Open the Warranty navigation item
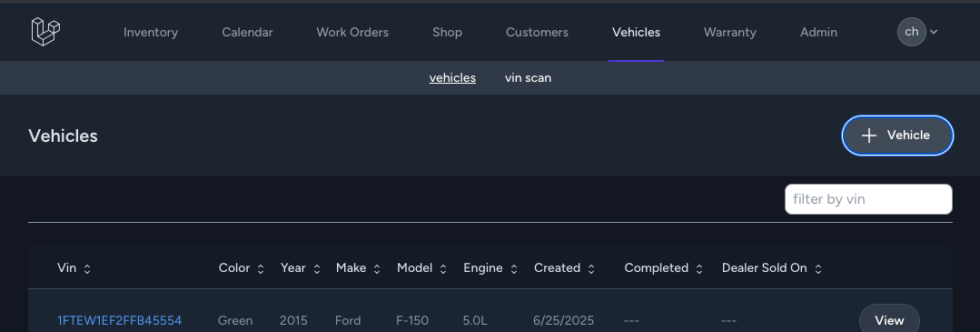Image resolution: width=980 pixels, height=332 pixels. pyautogui.click(x=730, y=32)
